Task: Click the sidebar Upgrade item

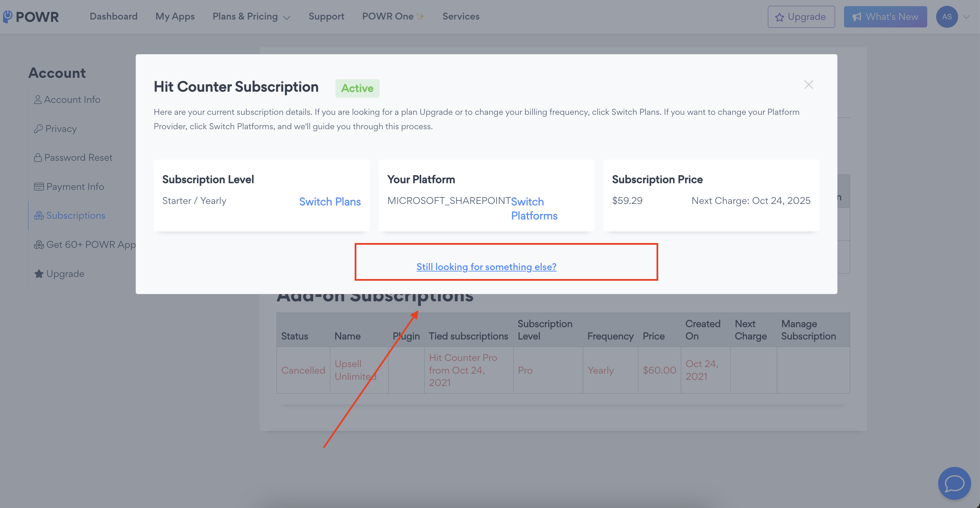Action: pyautogui.click(x=59, y=274)
